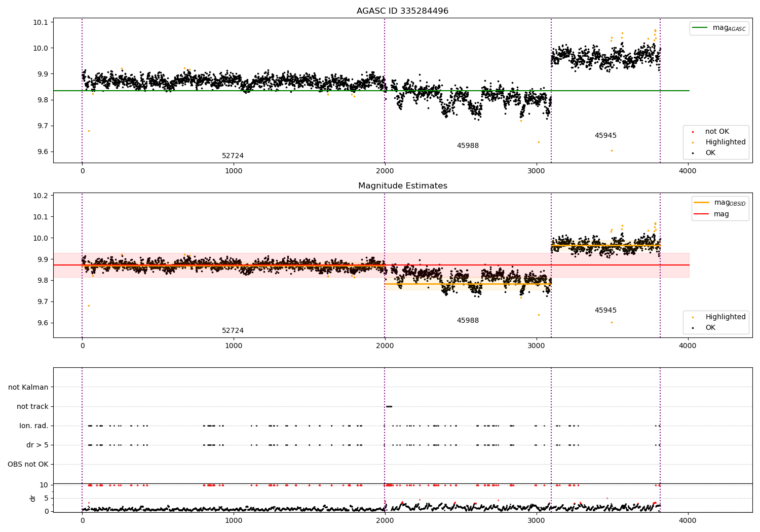The width and height of the screenshot is (760, 532).
Task: Select 'OK' legend entry in Magnitude Estimates plot
Action: tap(710, 328)
